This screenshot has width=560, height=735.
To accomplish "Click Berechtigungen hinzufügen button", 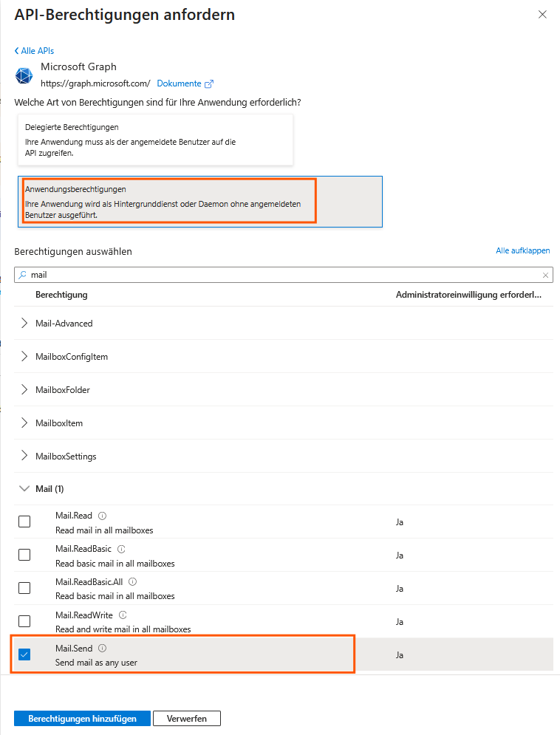I will pyautogui.click(x=82, y=719).
